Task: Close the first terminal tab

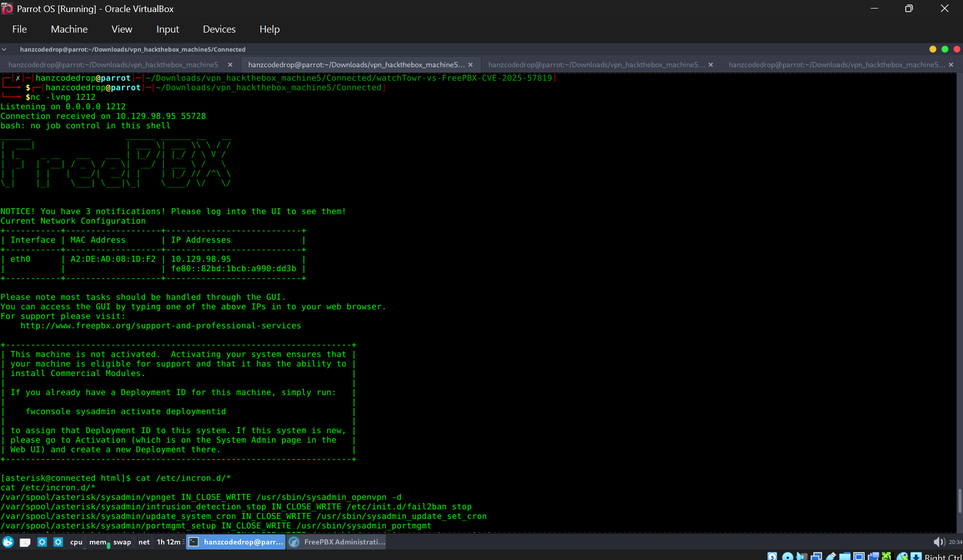Action: tap(230, 64)
